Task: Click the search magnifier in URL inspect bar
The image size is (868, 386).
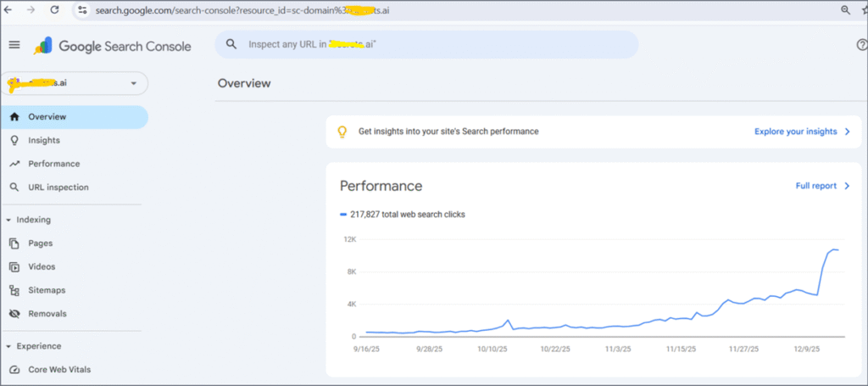Action: pos(231,44)
